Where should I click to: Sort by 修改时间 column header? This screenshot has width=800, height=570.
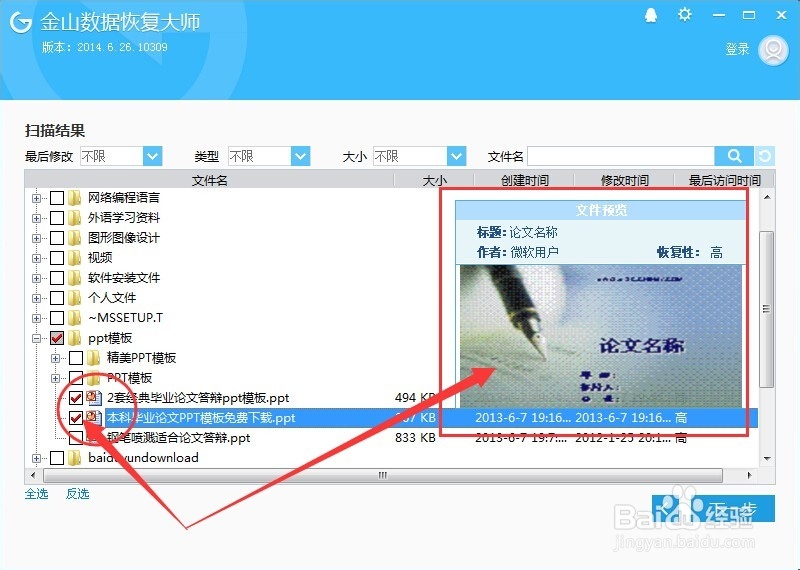pos(624,180)
